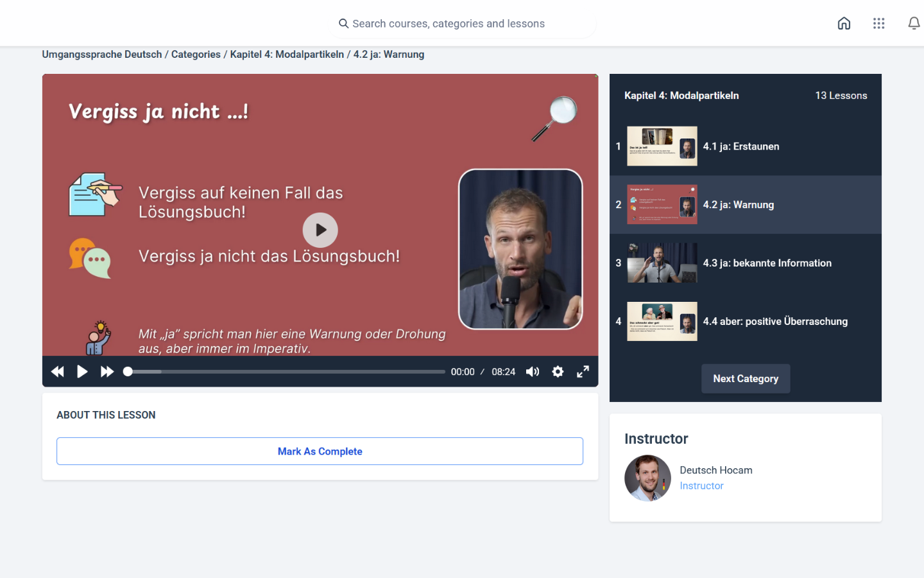This screenshot has height=578, width=924.
Task: Open video settings gear
Action: pyautogui.click(x=558, y=372)
